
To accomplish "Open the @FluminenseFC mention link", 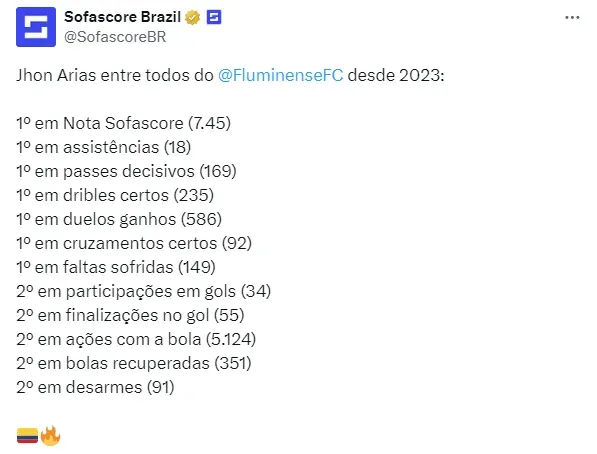I will point(281,75).
